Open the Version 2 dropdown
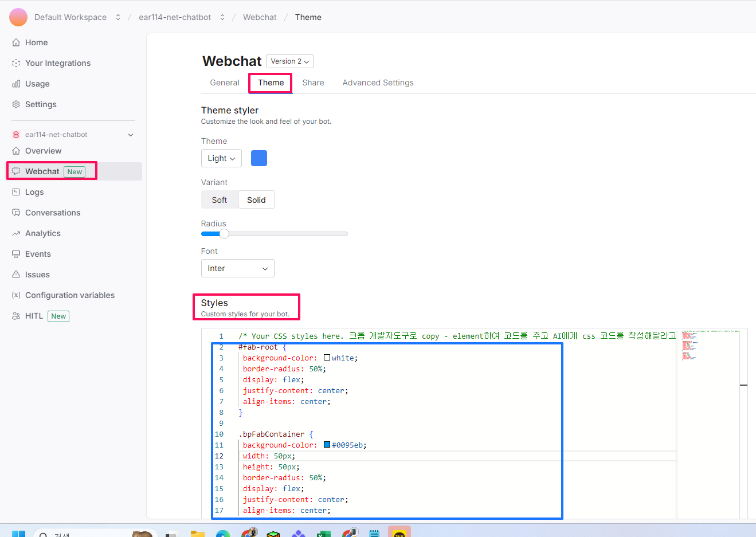The height and width of the screenshot is (537, 756). [289, 61]
